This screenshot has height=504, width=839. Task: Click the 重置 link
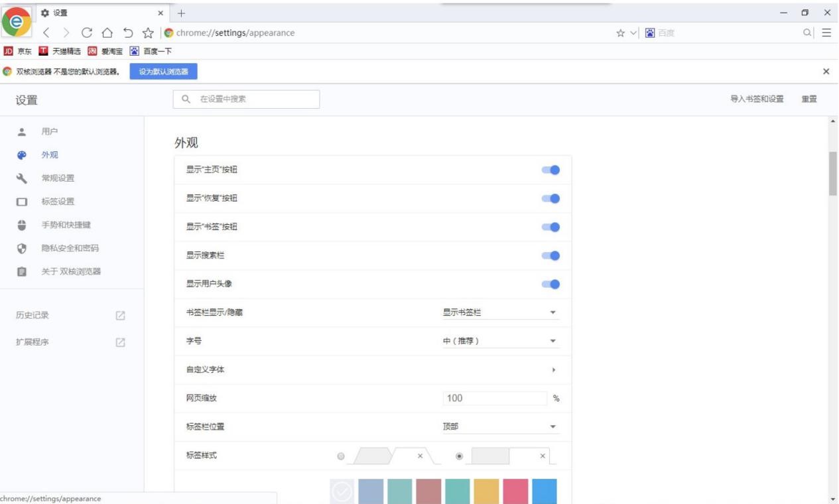(x=809, y=98)
